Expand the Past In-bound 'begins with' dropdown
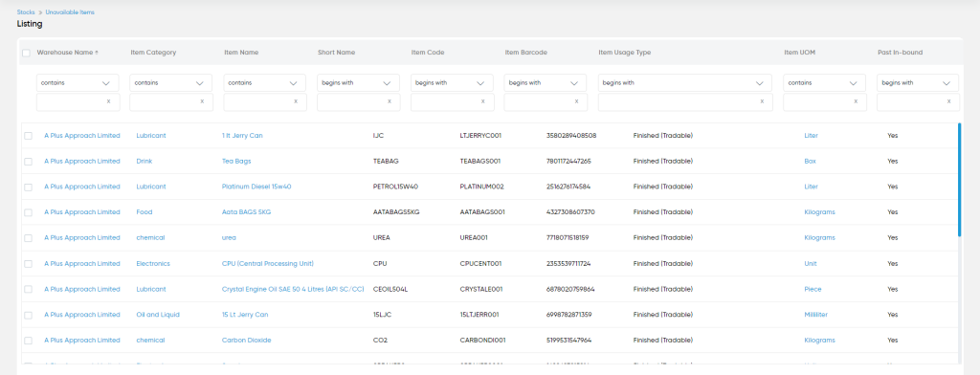 tap(918, 82)
